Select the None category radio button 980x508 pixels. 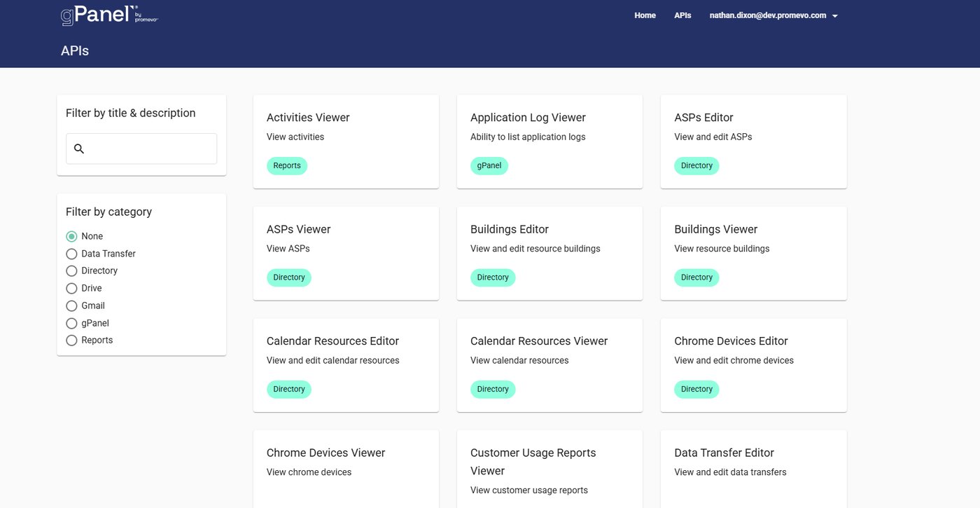point(71,236)
